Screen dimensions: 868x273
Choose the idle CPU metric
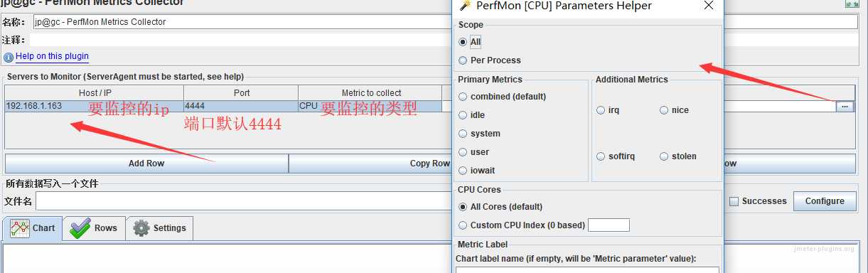tap(463, 115)
